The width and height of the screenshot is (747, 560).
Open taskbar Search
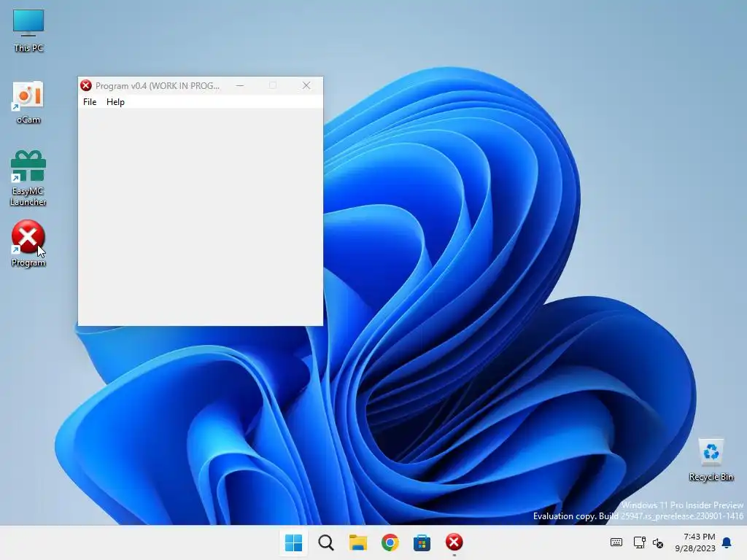[326, 542]
